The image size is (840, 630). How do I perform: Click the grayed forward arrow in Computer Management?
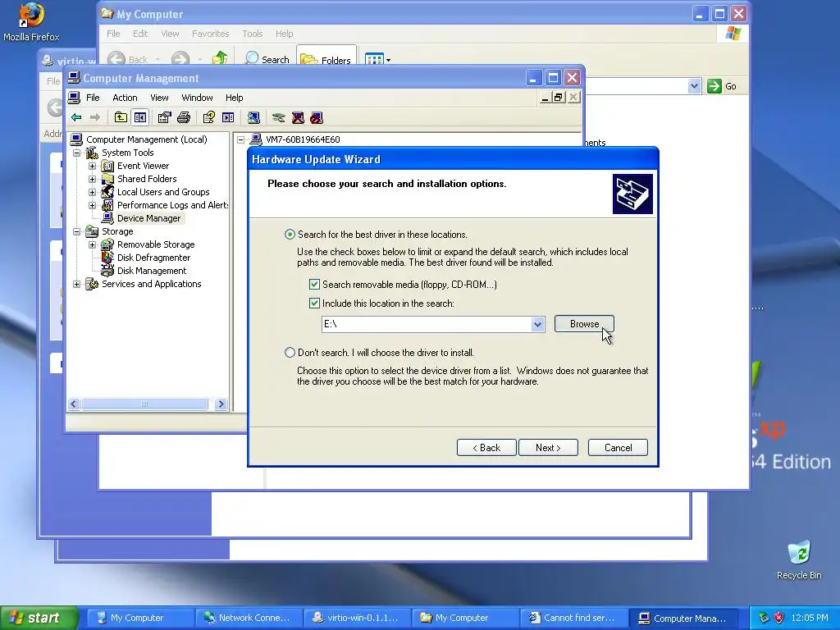tap(95, 117)
